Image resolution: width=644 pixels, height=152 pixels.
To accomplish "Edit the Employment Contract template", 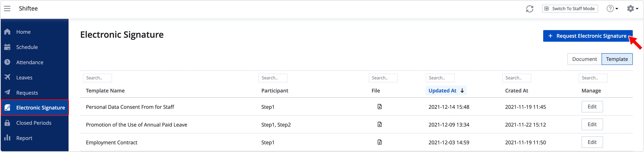I will [x=592, y=142].
